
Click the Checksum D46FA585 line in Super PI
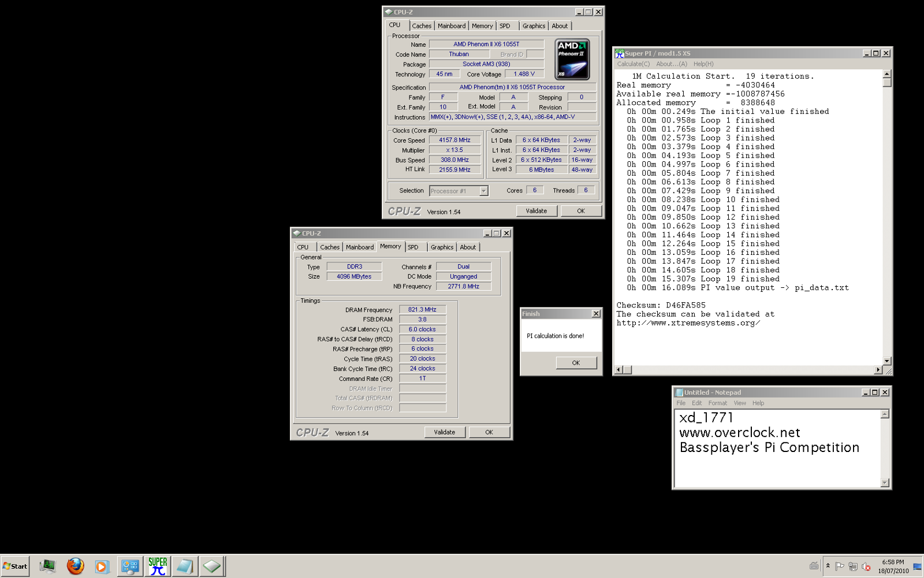click(661, 305)
